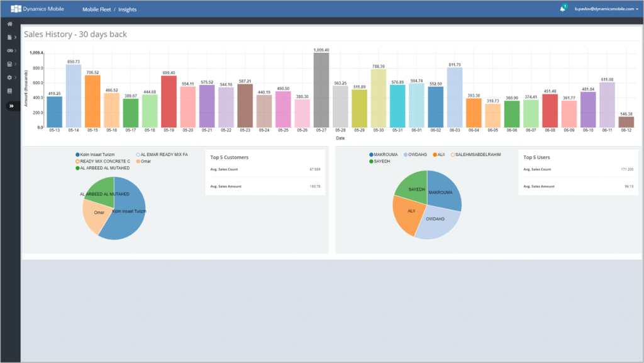
Task: Click the Amount (thousands) axis title
Action: pyautogui.click(x=26, y=88)
